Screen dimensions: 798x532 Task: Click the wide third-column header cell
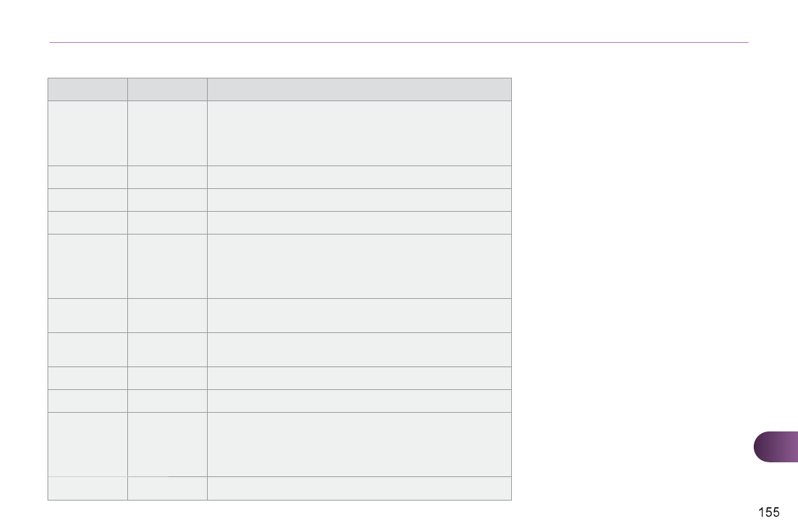(x=359, y=89)
